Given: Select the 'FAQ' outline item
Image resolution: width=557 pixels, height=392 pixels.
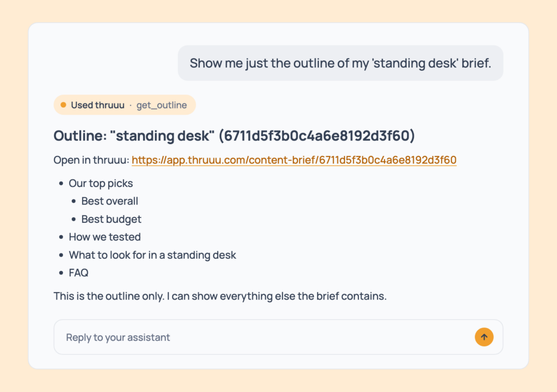Looking at the screenshot, I should point(78,273).
